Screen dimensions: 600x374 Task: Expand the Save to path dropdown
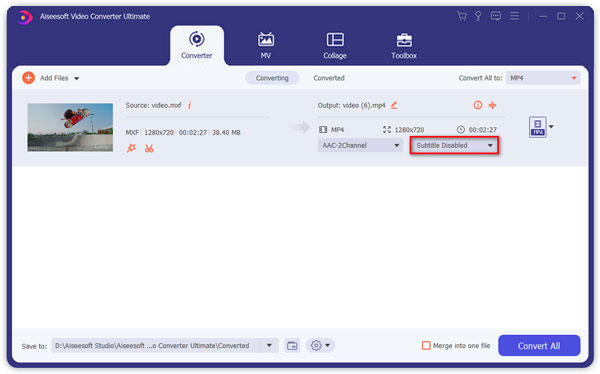269,346
